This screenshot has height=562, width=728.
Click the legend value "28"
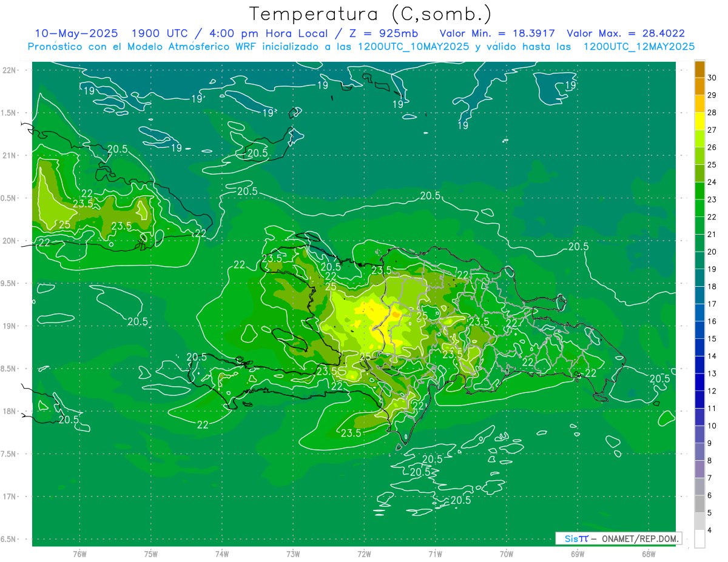coord(712,112)
